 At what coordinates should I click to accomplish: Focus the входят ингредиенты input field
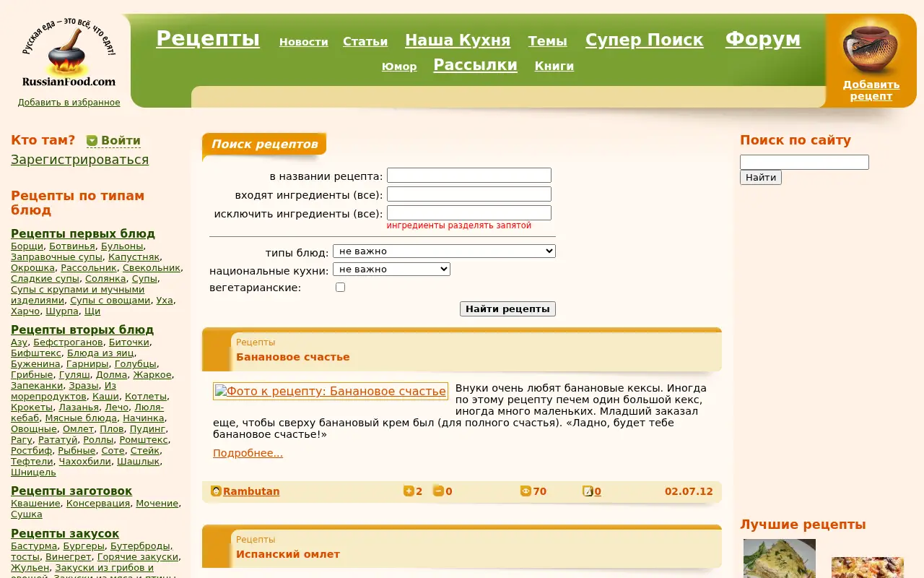469,194
